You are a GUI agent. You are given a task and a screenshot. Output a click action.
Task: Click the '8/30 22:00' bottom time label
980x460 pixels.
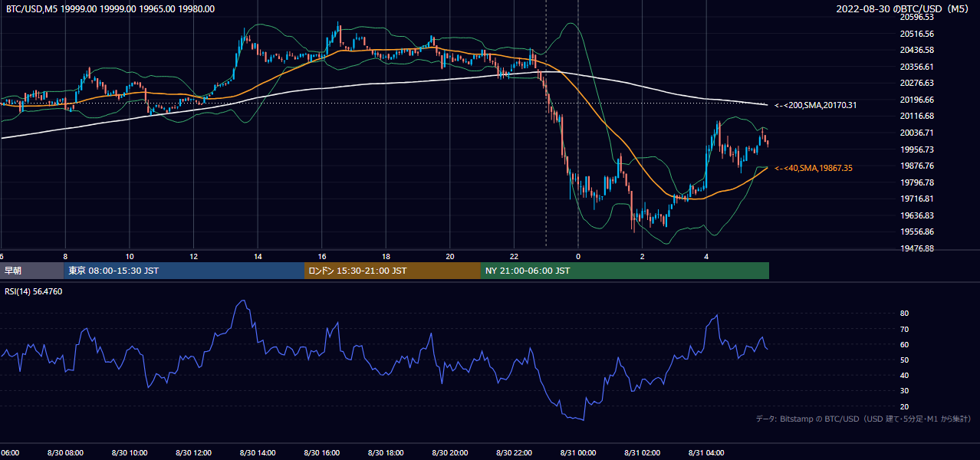pyautogui.click(x=514, y=453)
